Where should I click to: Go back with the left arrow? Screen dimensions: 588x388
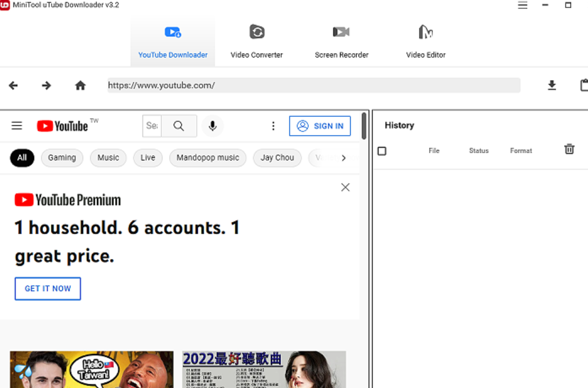[x=14, y=85]
